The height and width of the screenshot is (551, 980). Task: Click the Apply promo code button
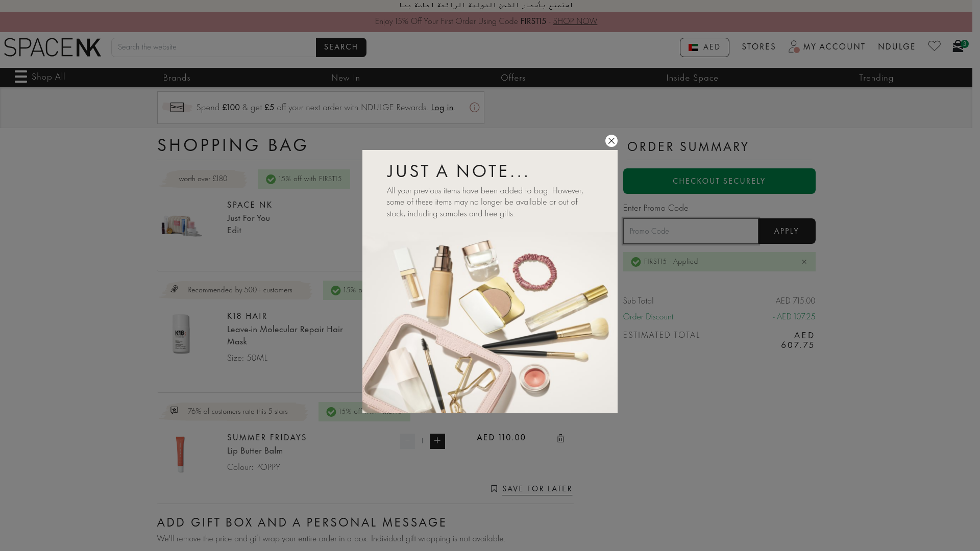tap(786, 231)
